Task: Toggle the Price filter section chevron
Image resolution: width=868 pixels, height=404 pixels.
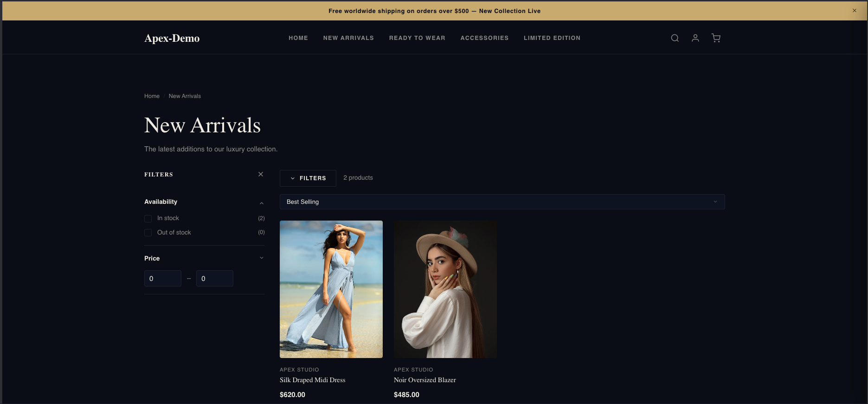Action: click(262, 258)
